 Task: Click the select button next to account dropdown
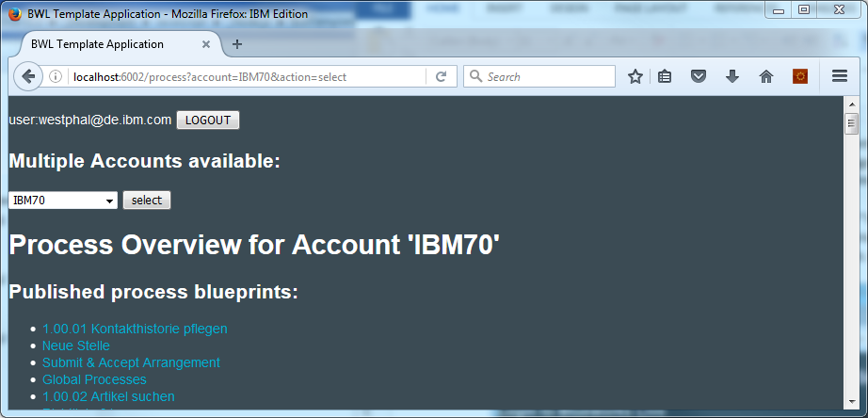point(147,201)
